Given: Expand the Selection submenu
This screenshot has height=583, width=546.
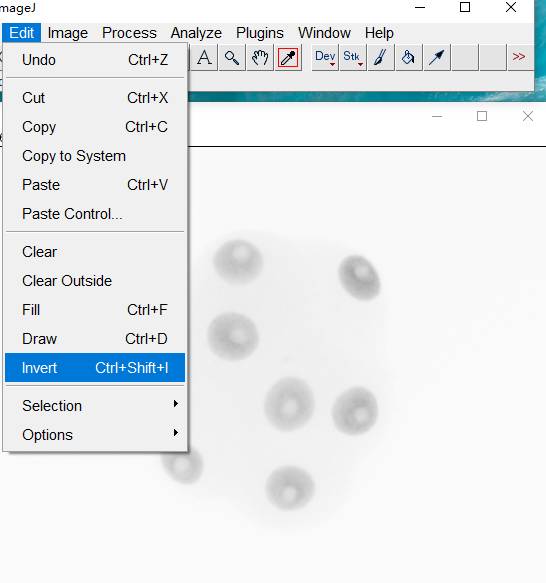Looking at the screenshot, I should [95, 406].
